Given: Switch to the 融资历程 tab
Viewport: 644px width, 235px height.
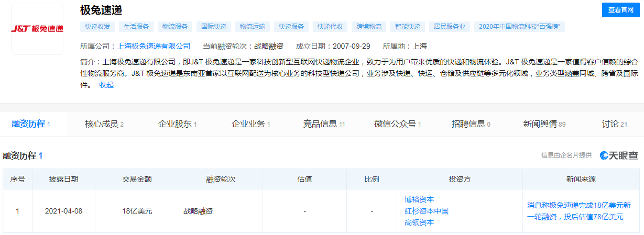Looking at the screenshot, I should 31,124.
